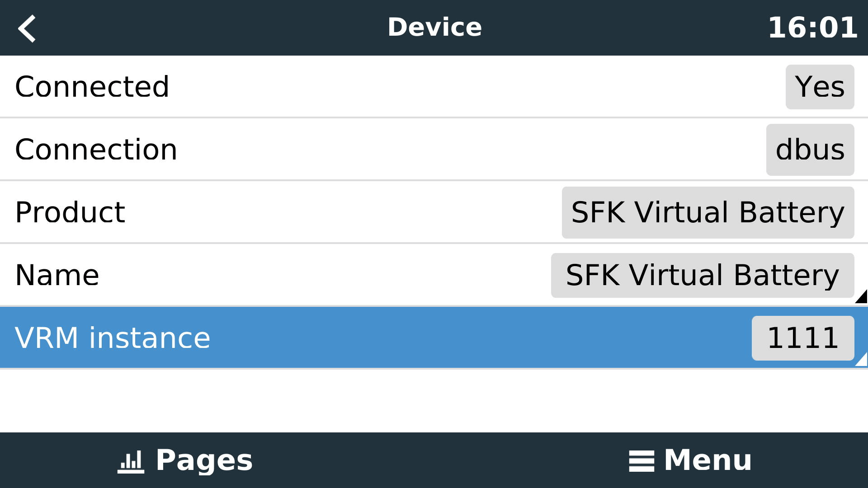The width and height of the screenshot is (868, 488).
Task: Click the dbus value badge
Action: click(x=810, y=149)
